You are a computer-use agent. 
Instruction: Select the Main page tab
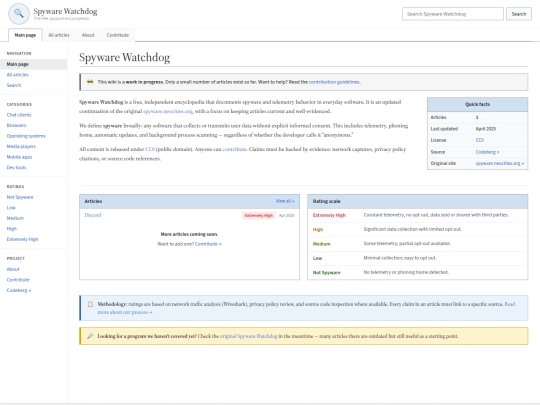[25, 35]
